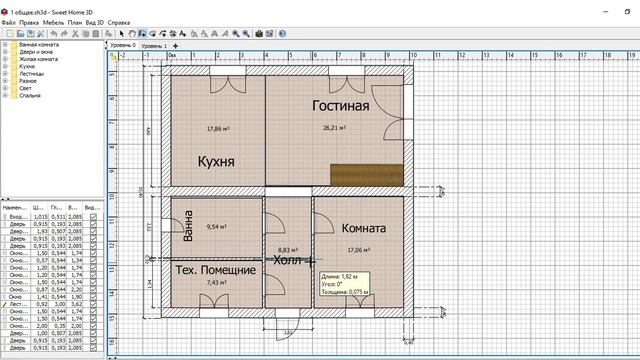Click the Save home toolbar icon
Image resolution: width=640 pixels, height=360 pixels.
(31, 34)
